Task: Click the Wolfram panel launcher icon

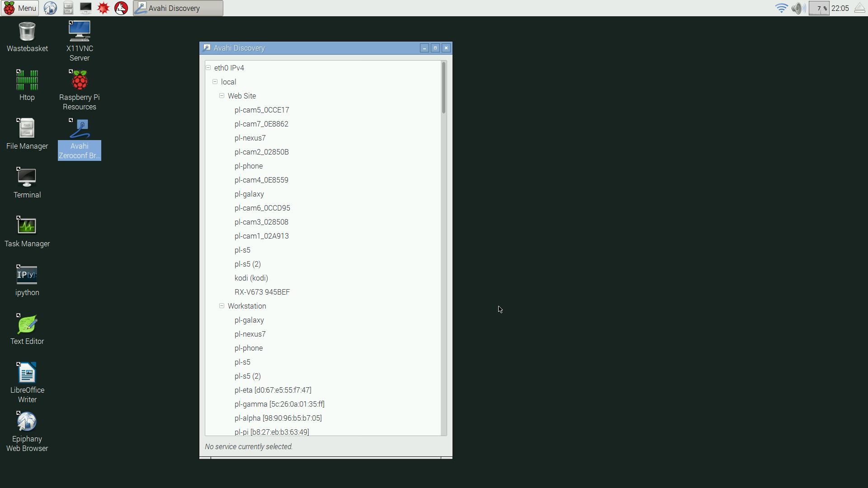Action: click(x=121, y=8)
